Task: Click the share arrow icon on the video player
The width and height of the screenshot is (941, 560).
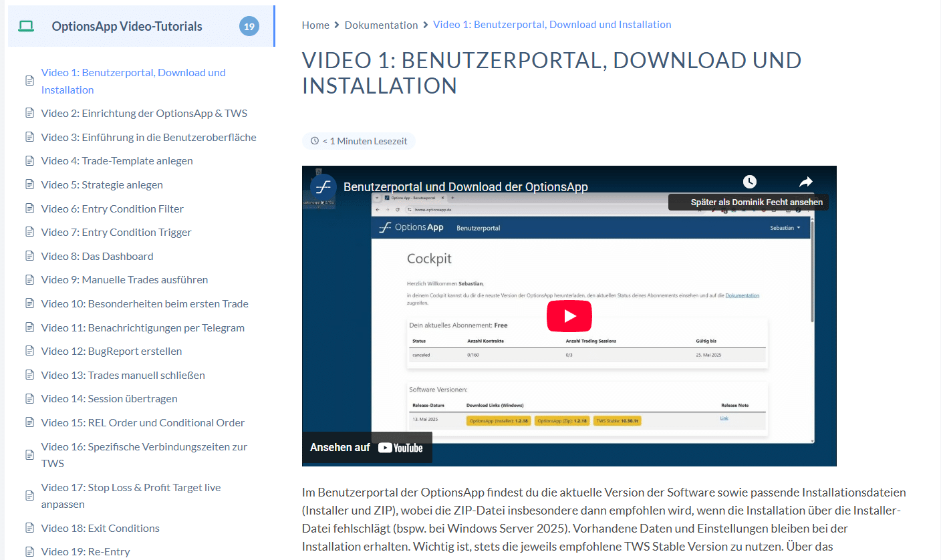Action: [805, 181]
